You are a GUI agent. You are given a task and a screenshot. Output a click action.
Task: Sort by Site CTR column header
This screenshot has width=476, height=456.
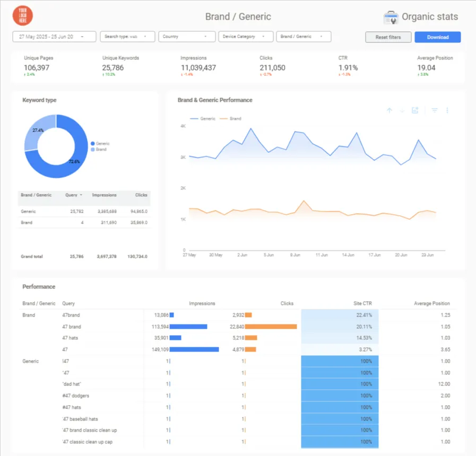pos(362,303)
